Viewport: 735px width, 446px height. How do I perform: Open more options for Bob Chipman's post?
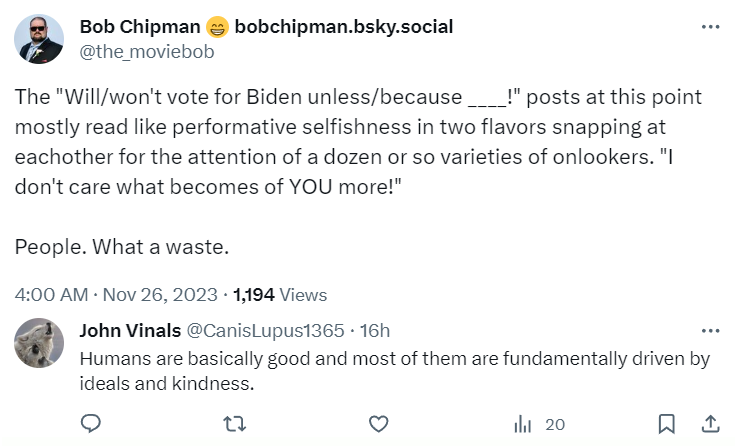710,27
